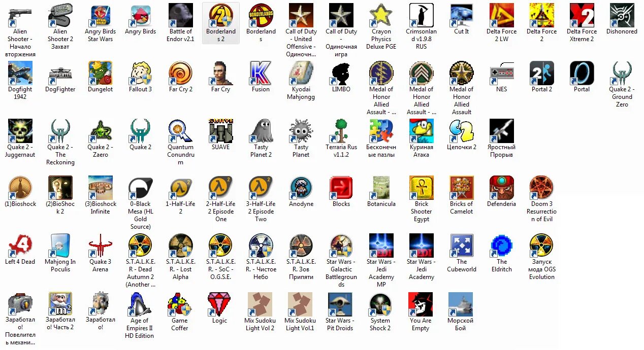Select the Anodyne icon
The width and height of the screenshot is (644, 350).
[x=301, y=188]
